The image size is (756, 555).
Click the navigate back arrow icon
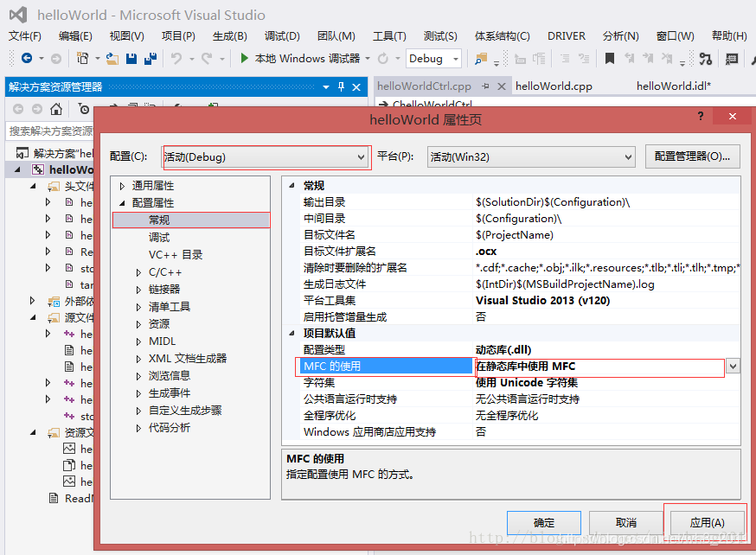point(27,58)
